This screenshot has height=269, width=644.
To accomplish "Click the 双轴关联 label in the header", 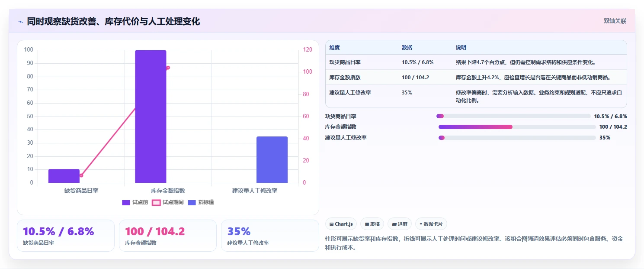I will (615, 21).
